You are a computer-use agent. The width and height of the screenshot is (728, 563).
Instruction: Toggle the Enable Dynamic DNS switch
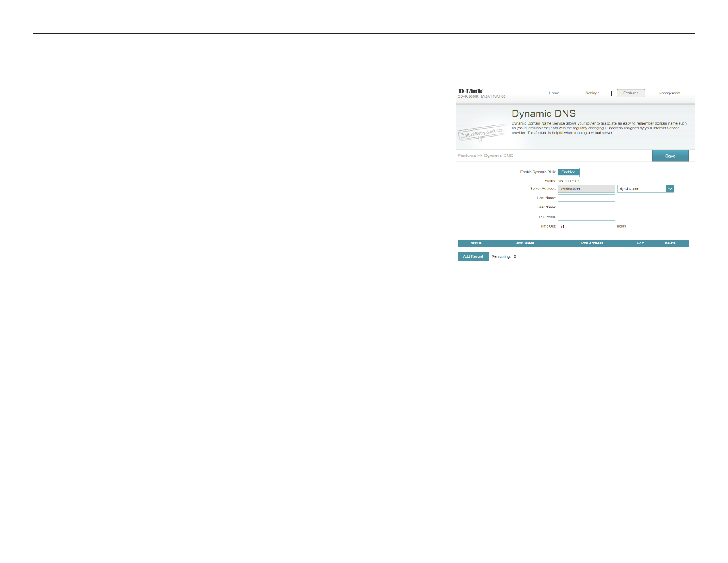click(570, 172)
